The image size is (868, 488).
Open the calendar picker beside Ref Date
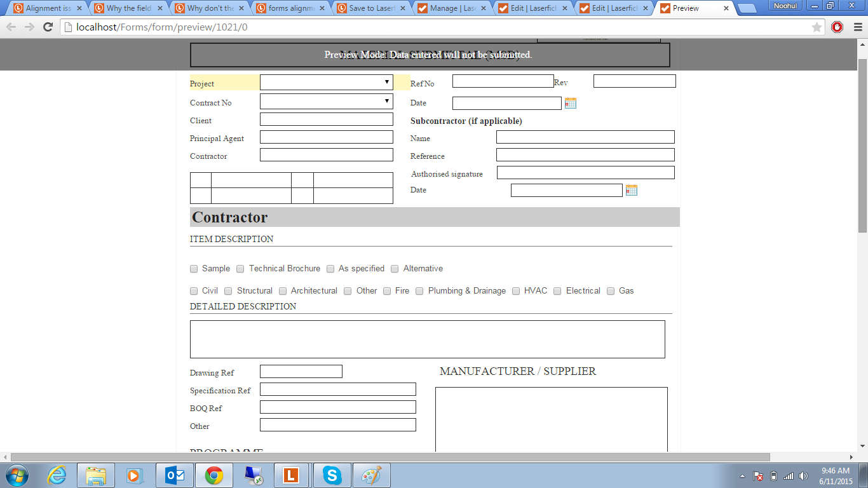pyautogui.click(x=570, y=103)
